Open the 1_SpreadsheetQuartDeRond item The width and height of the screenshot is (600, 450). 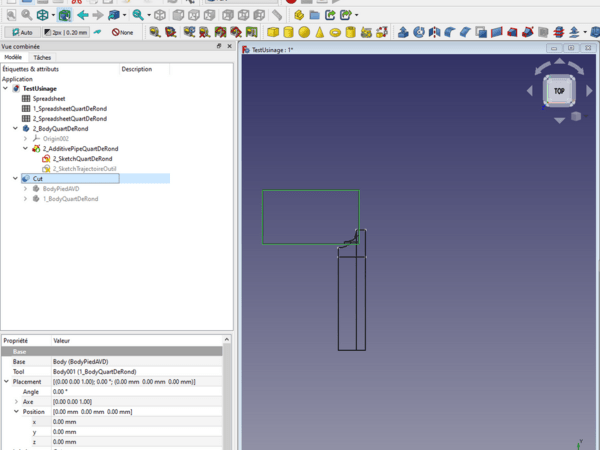[x=68, y=108]
